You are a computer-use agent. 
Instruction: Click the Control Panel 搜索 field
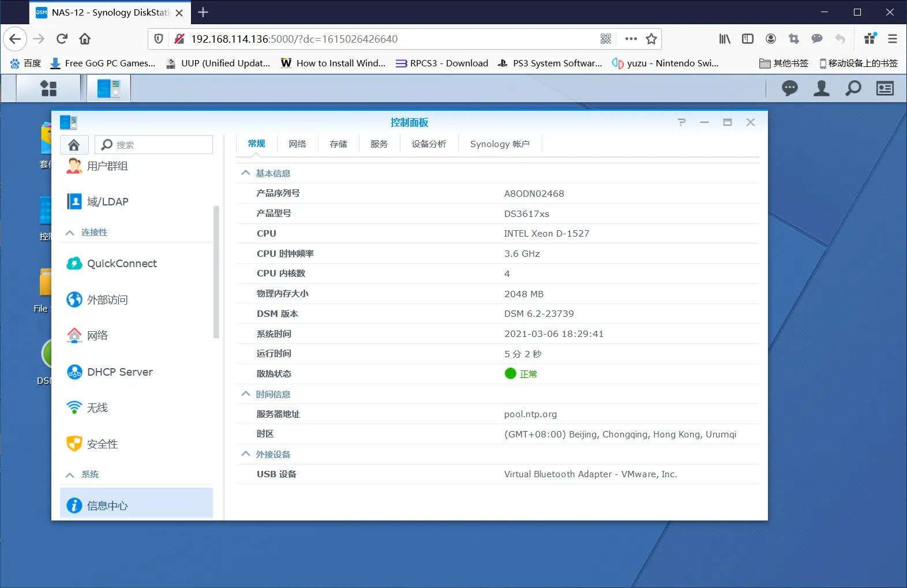click(154, 145)
